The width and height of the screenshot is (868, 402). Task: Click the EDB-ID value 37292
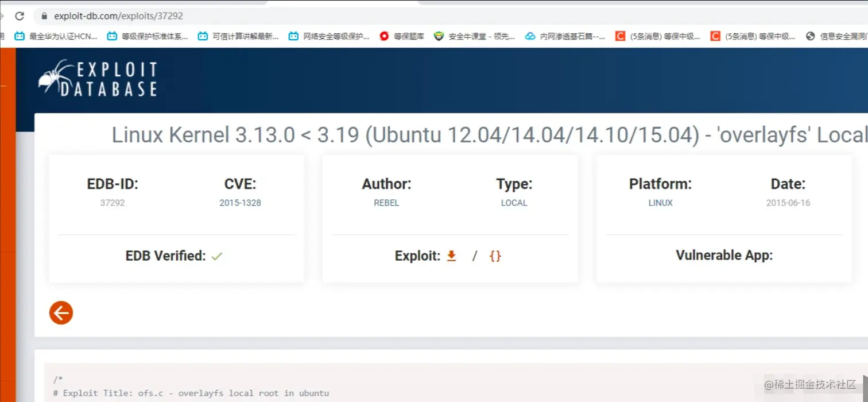113,203
